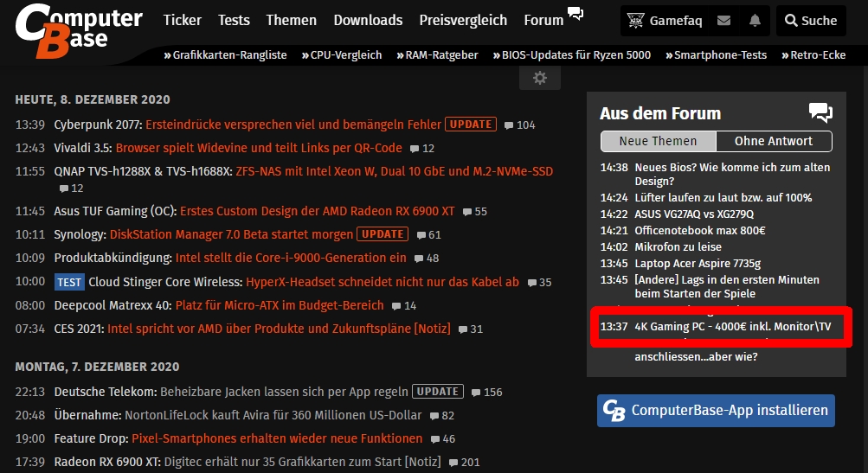868x473 pixels.
Task: Open thread 'Officenotebook max 800€'
Action: point(700,230)
